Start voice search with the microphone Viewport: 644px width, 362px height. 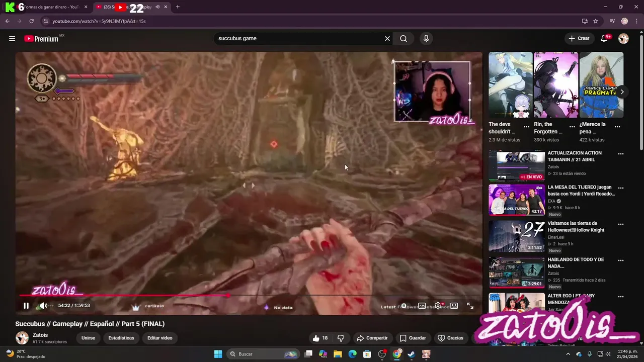pyautogui.click(x=426, y=38)
